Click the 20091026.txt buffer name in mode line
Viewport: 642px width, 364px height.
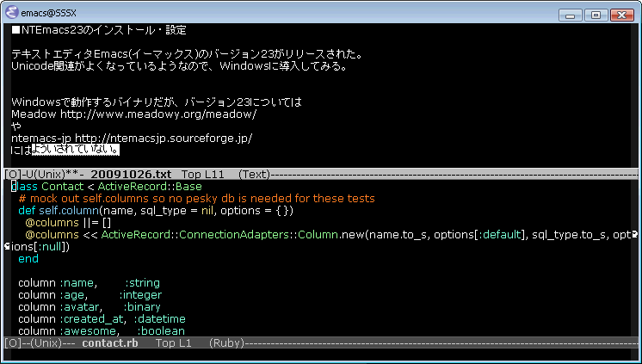point(131,175)
